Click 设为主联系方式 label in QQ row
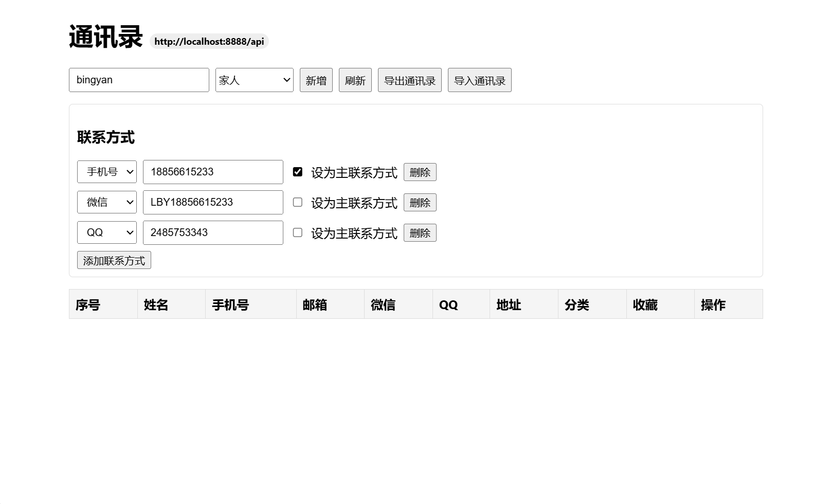 [x=354, y=233]
